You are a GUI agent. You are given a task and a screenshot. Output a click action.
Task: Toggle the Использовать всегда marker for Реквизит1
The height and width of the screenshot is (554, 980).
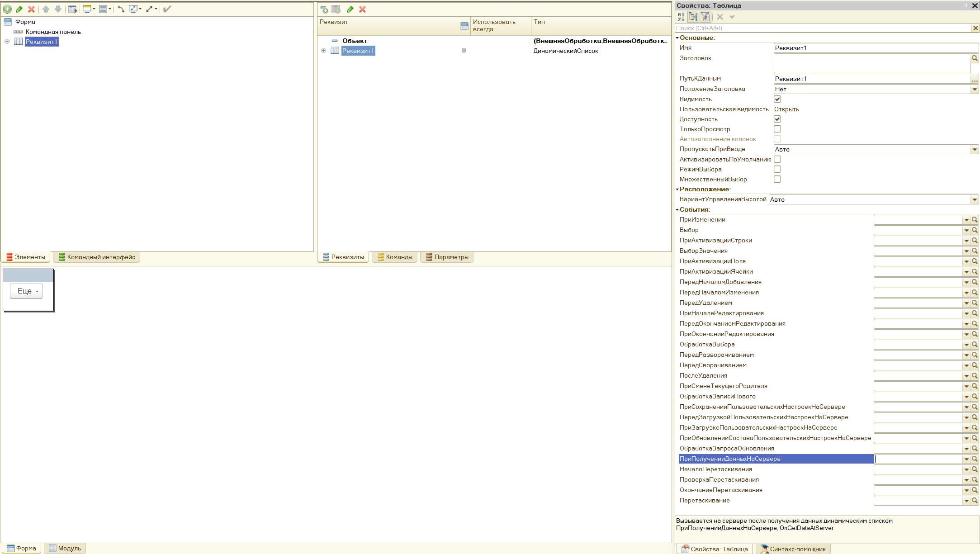pyautogui.click(x=464, y=51)
